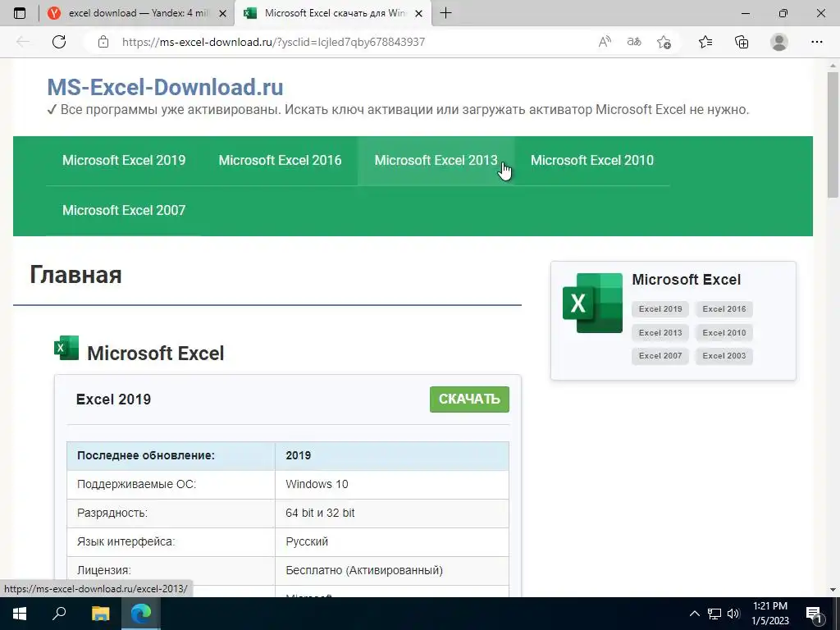
Task: Open the Microsoft Excel 2007 menu item
Action: click(124, 210)
